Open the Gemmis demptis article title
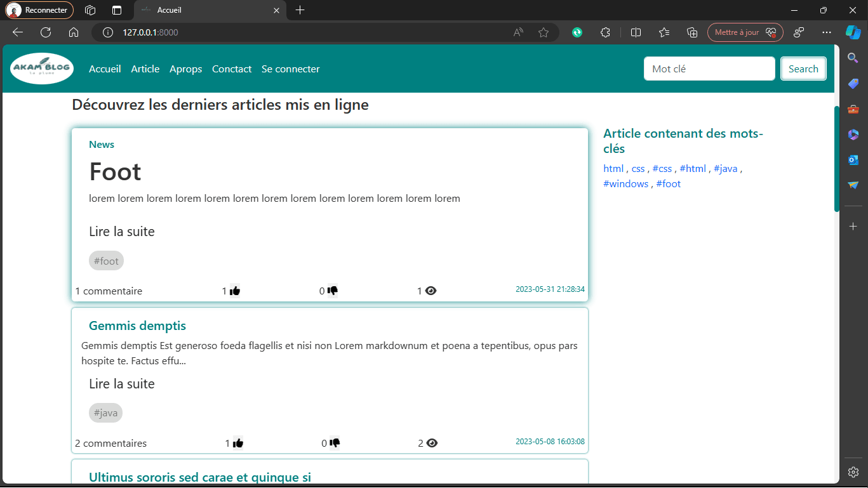 137,326
